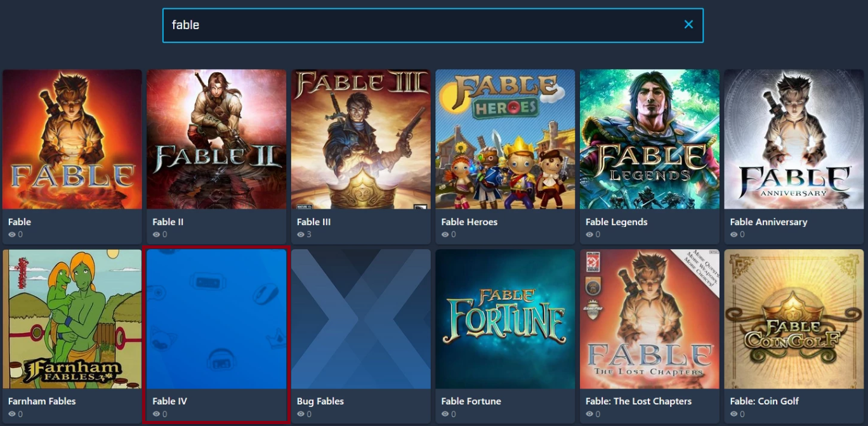Viewport: 868px width, 426px height.
Task: Select the Bug Fables placeholder cover
Action: tap(361, 319)
